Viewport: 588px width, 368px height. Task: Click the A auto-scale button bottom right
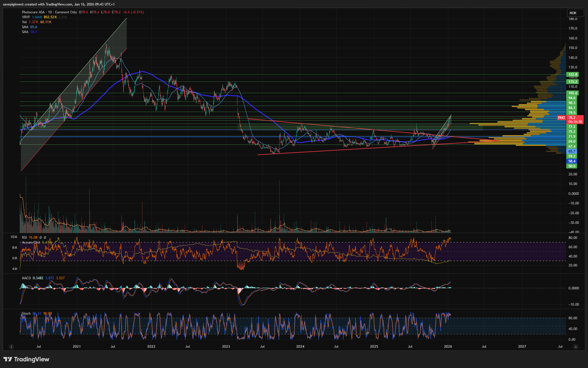(576, 347)
